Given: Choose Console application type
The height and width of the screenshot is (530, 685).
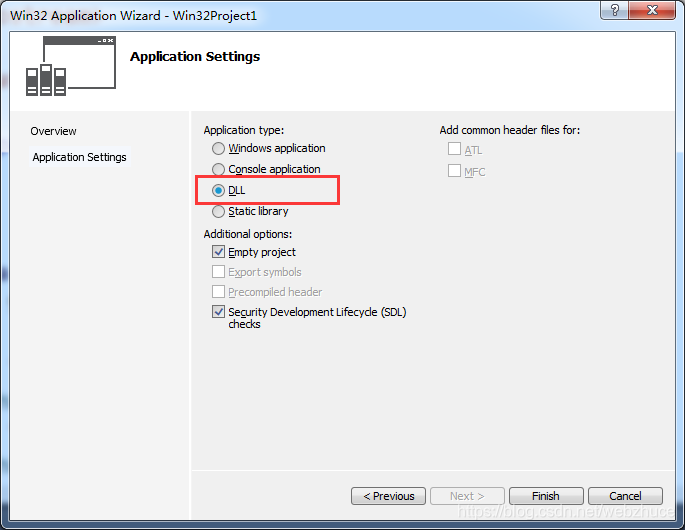Looking at the screenshot, I should [x=218, y=169].
